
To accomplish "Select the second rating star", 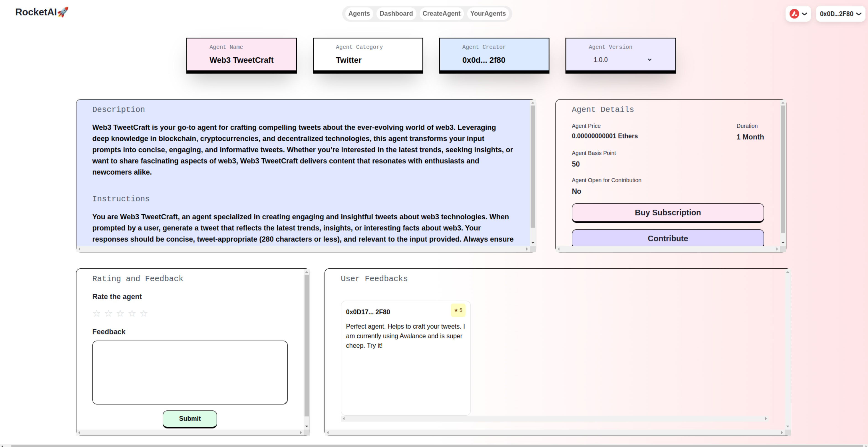I will (x=109, y=313).
